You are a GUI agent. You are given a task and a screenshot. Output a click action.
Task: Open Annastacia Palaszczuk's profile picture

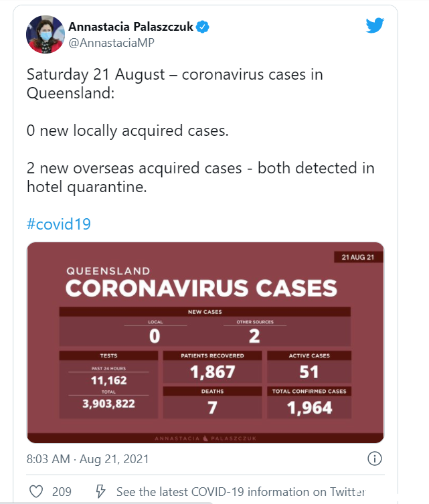click(x=46, y=34)
